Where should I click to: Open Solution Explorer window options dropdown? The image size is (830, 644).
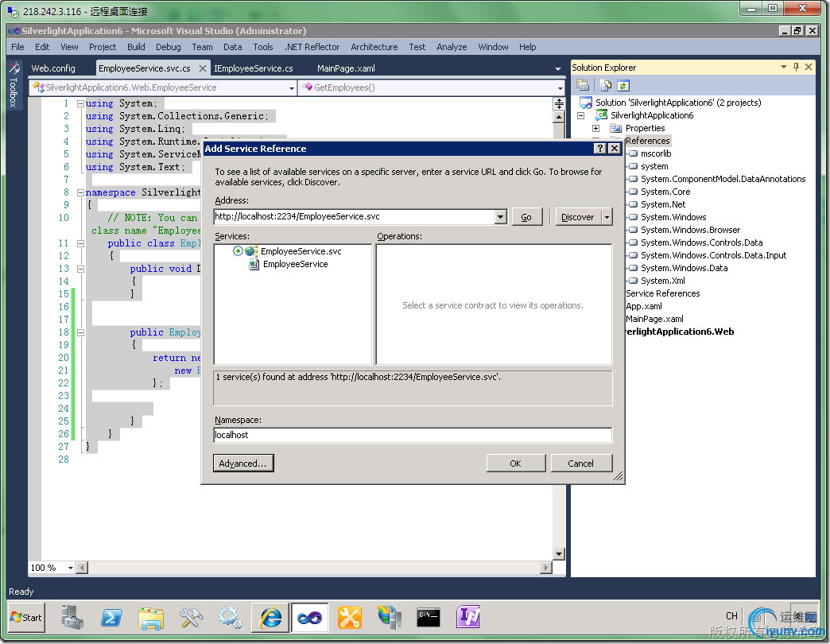coord(784,67)
